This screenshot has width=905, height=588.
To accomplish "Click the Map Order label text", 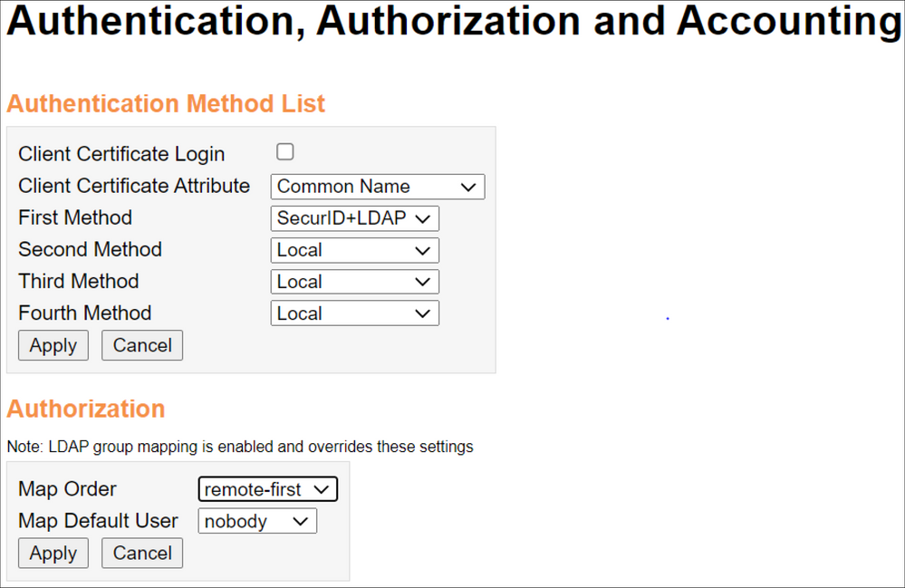I will tap(67, 489).
